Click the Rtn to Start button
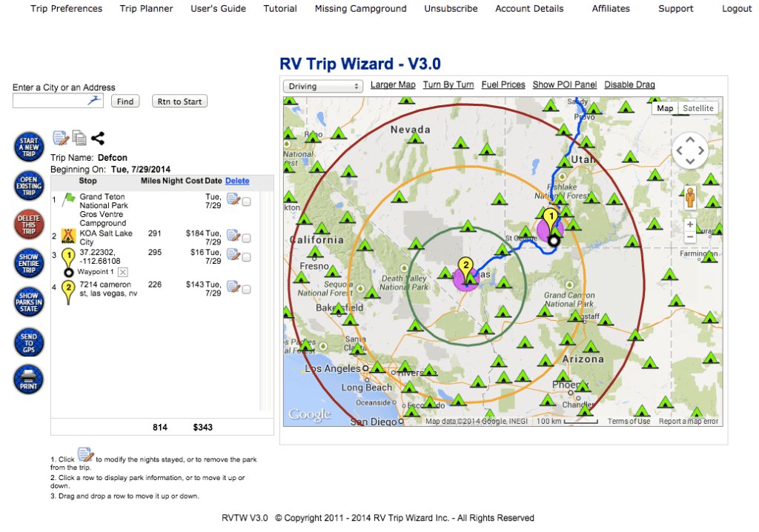 179,102
